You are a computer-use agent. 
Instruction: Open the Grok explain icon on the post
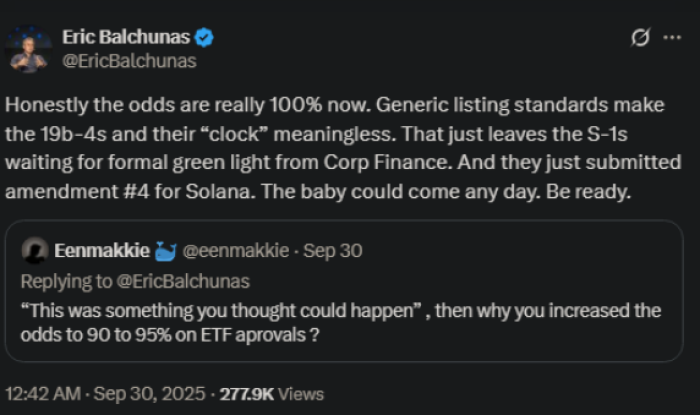click(640, 39)
